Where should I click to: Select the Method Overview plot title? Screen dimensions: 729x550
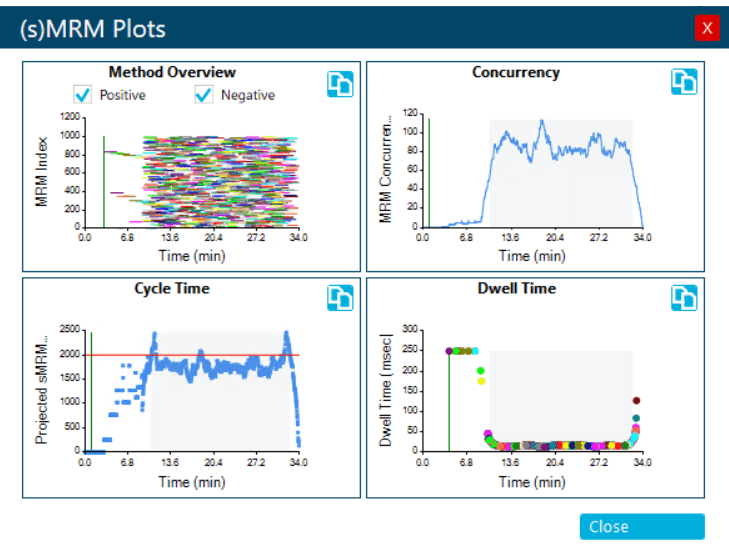coord(172,73)
